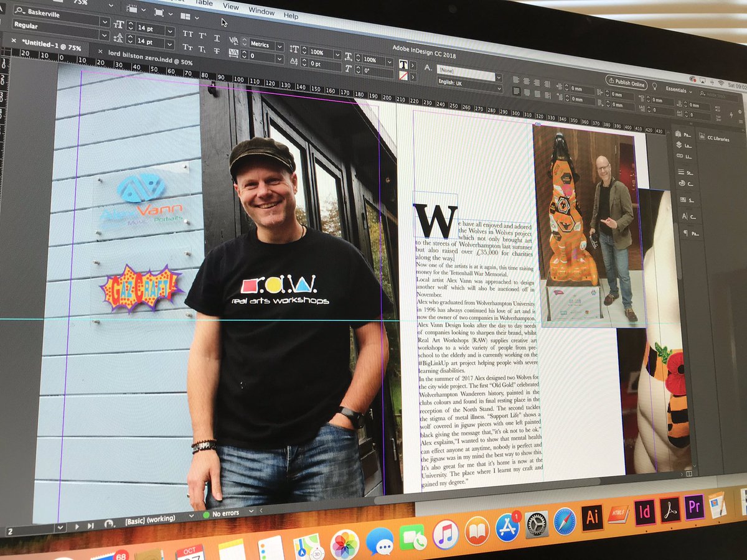Launch Adobe Acrobat from the Dock
747x560 pixels.
(670, 510)
